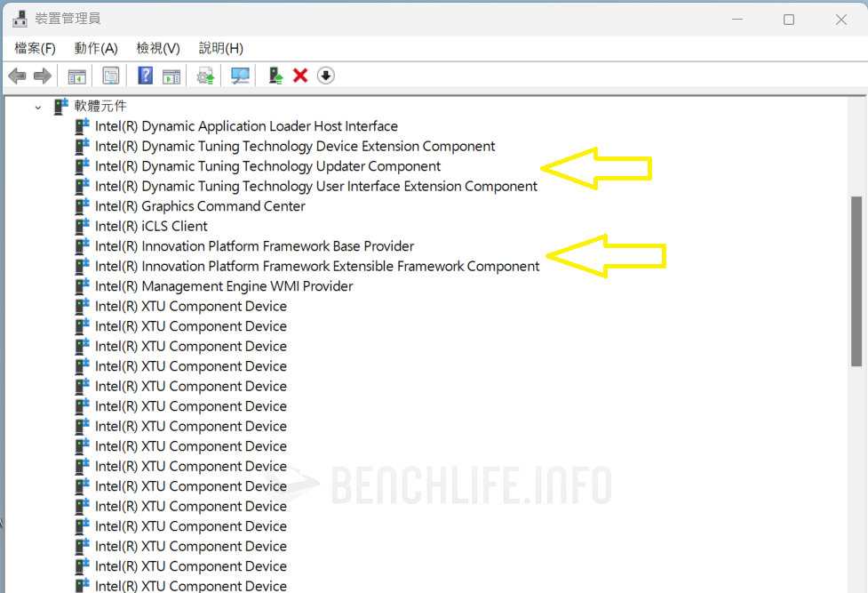This screenshot has width=868, height=593.
Task: Click the back navigation arrow
Action: point(16,76)
